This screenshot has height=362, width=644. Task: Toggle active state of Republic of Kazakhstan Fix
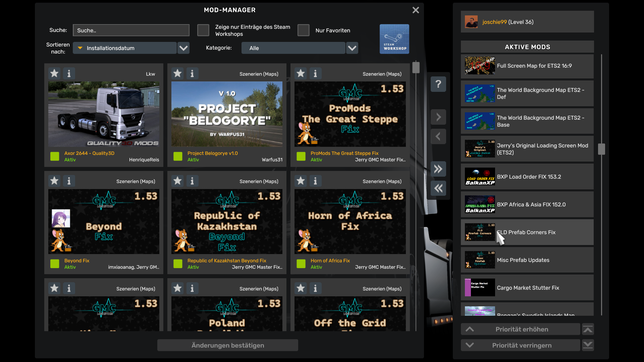click(x=178, y=264)
